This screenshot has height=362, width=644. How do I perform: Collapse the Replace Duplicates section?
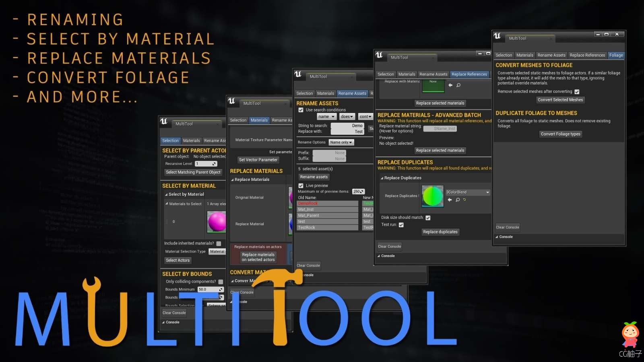coord(382,178)
